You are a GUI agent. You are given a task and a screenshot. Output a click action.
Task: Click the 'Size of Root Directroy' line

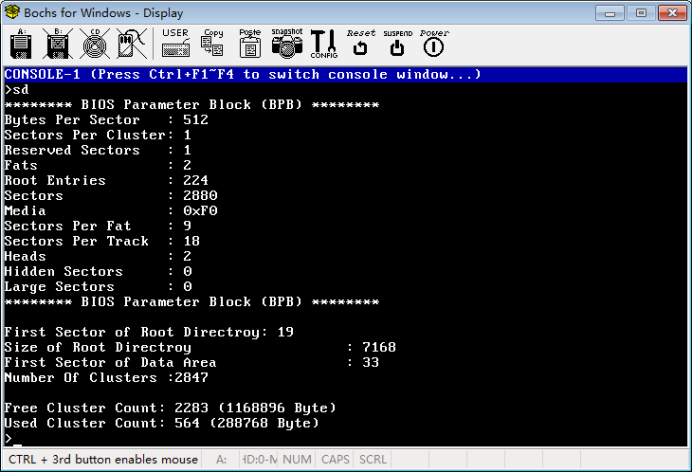[200, 347]
